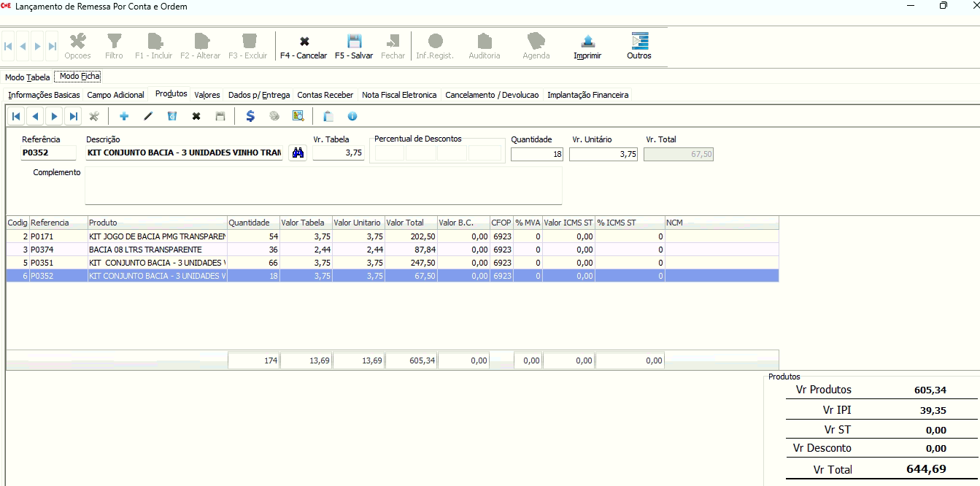Click F4 - Cancelar in top toolbar

click(x=304, y=47)
